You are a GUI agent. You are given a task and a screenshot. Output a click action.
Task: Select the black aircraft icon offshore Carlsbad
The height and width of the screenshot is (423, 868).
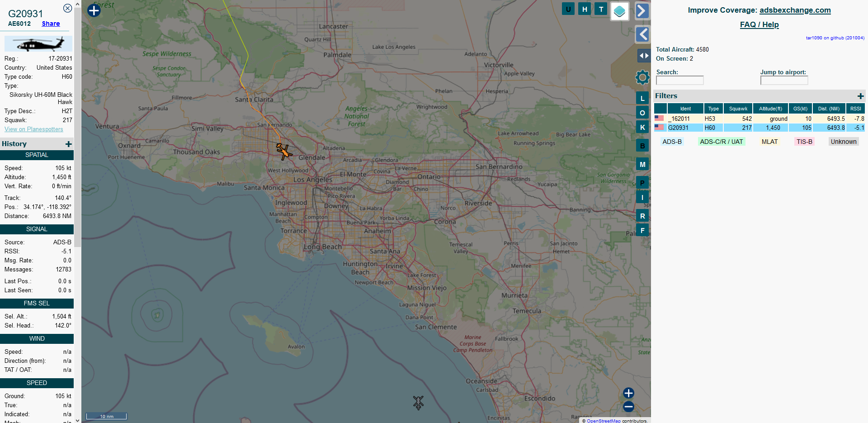[x=418, y=402]
